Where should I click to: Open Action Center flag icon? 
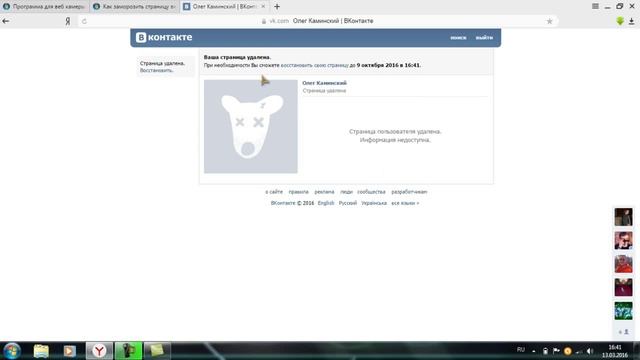pos(556,351)
